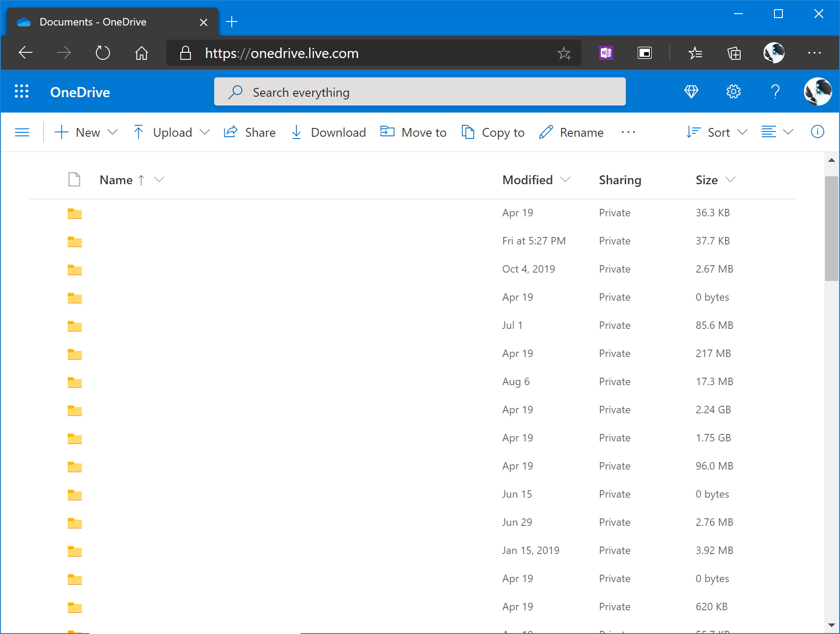The height and width of the screenshot is (634, 840).
Task: Click the Download button
Action: (329, 132)
